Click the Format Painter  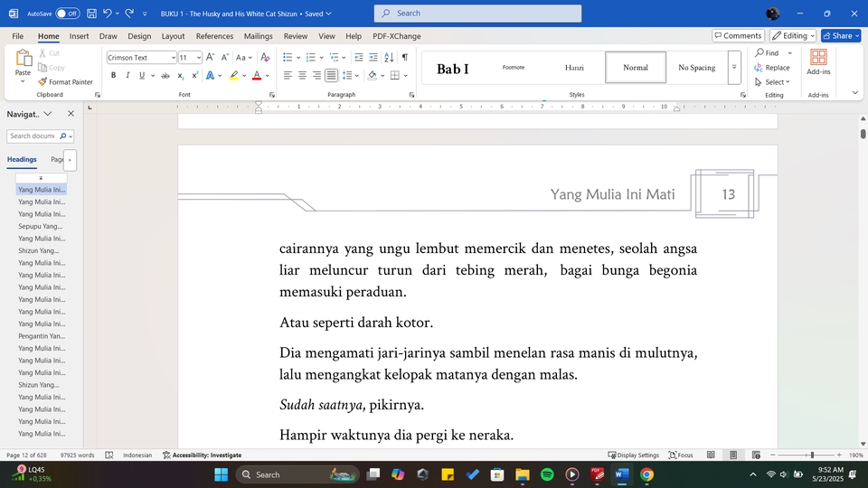click(65, 82)
